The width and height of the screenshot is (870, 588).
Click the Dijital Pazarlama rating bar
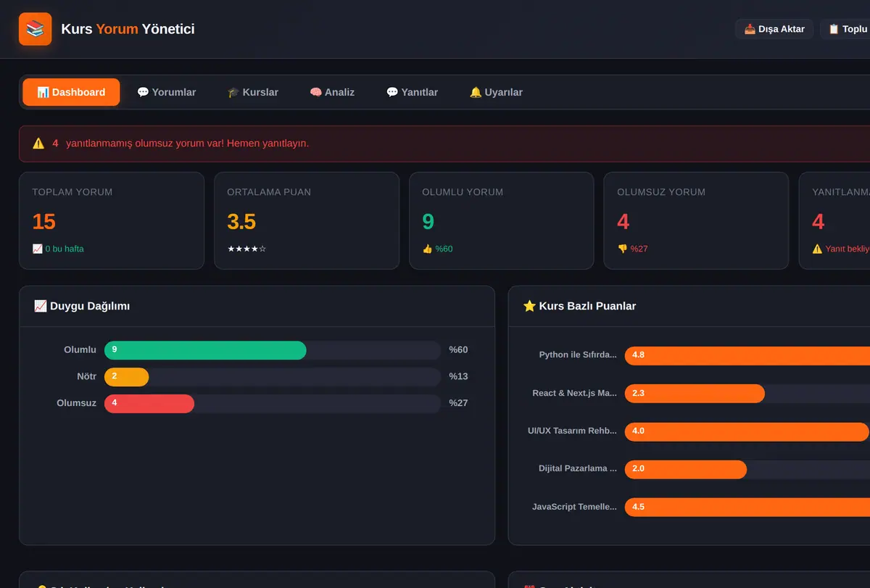tap(686, 469)
